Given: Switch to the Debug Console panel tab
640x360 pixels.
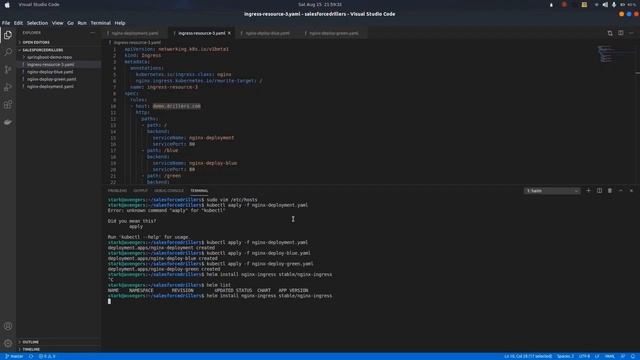Looking at the screenshot, I should click(x=169, y=191).
